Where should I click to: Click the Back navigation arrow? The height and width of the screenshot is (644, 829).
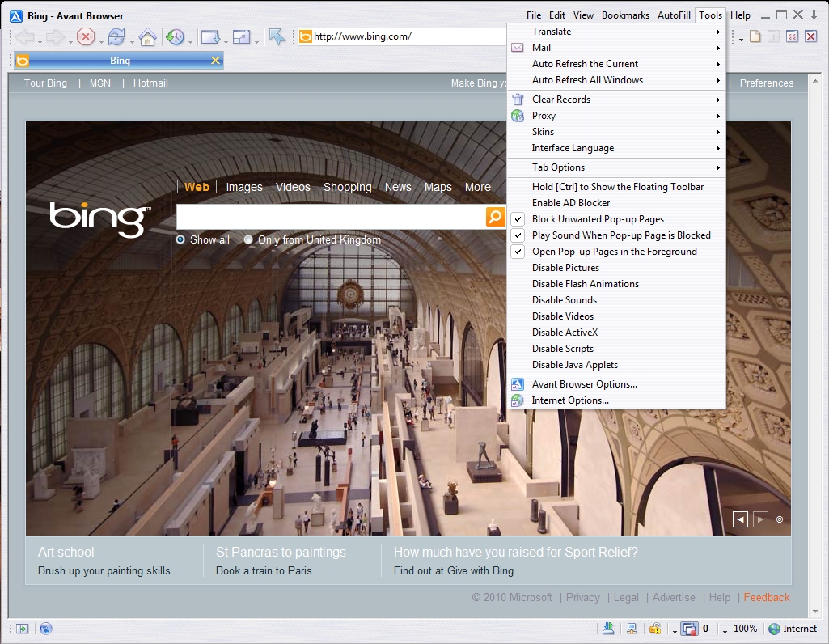point(25,37)
